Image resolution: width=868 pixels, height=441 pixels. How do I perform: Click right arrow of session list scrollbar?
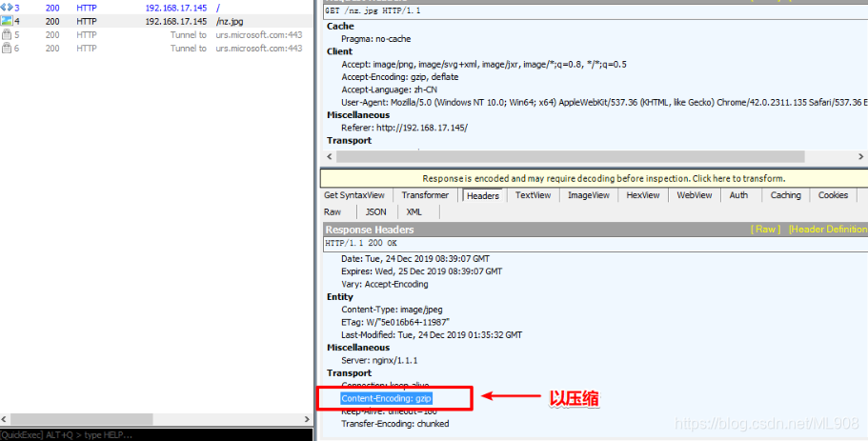pos(308,419)
